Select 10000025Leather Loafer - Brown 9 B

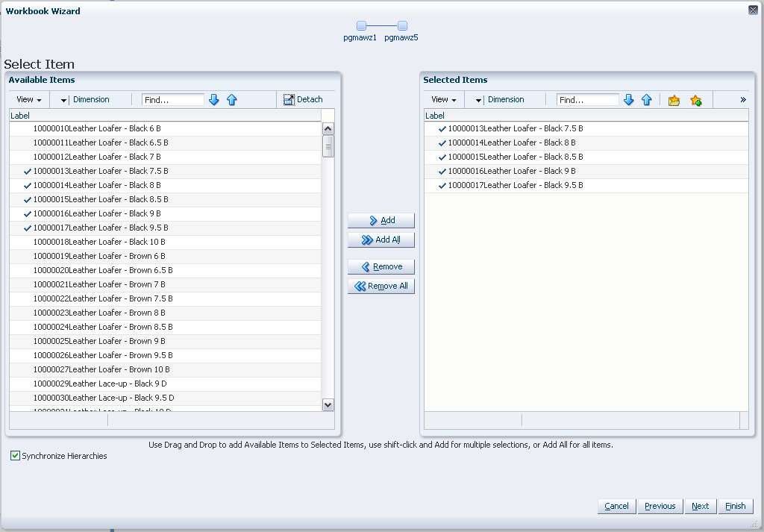(x=165, y=340)
